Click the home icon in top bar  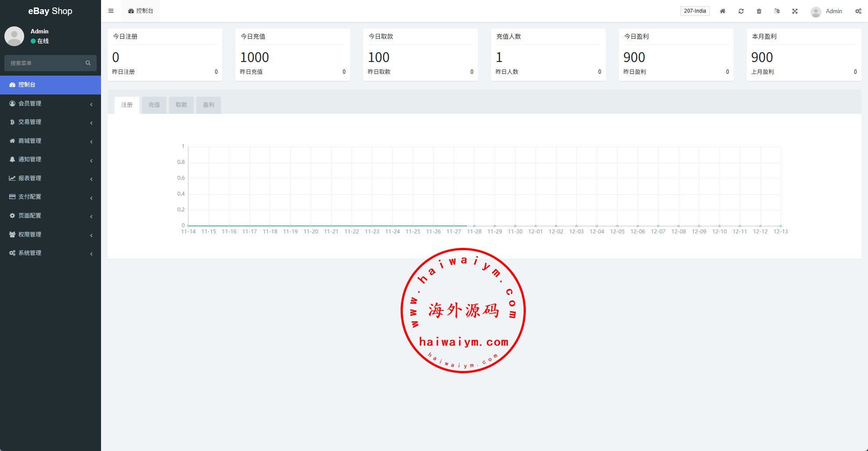[723, 11]
